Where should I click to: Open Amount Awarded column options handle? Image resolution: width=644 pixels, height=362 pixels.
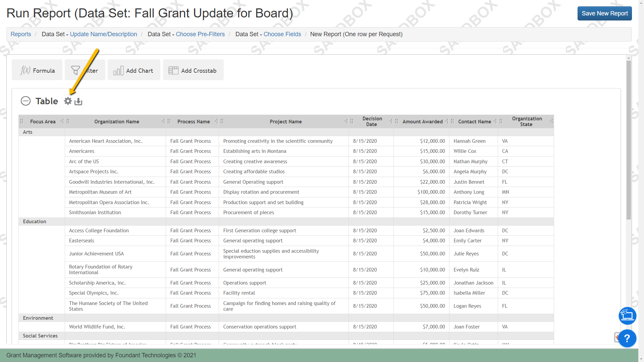447,121
